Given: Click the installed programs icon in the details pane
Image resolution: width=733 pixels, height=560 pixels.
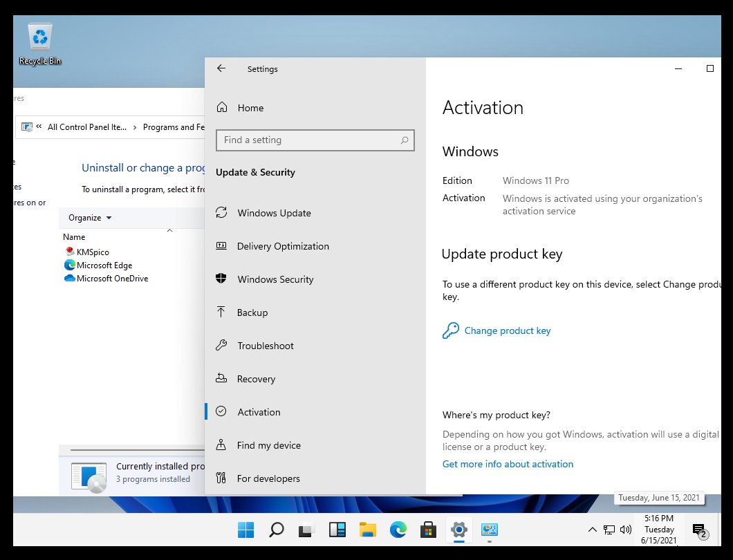Looking at the screenshot, I should tap(89, 477).
